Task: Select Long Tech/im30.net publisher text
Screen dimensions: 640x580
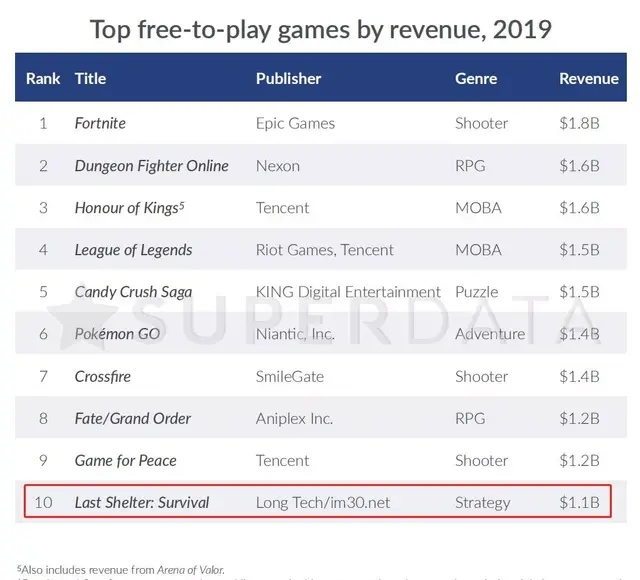Action: pos(323,502)
